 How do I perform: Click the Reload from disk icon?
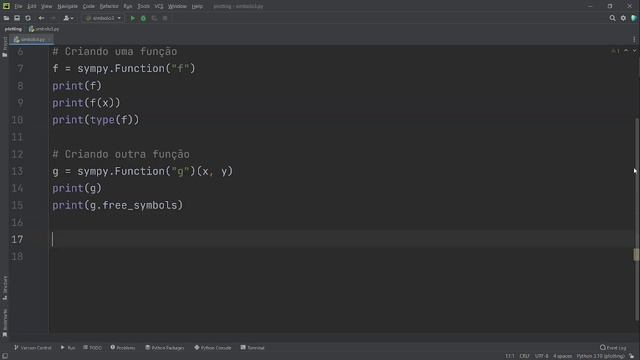coord(28,18)
